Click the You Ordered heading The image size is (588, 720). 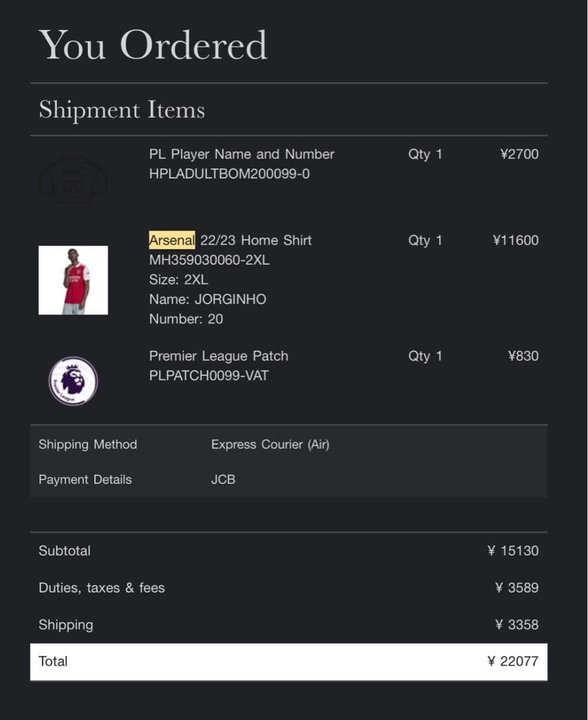coord(153,45)
